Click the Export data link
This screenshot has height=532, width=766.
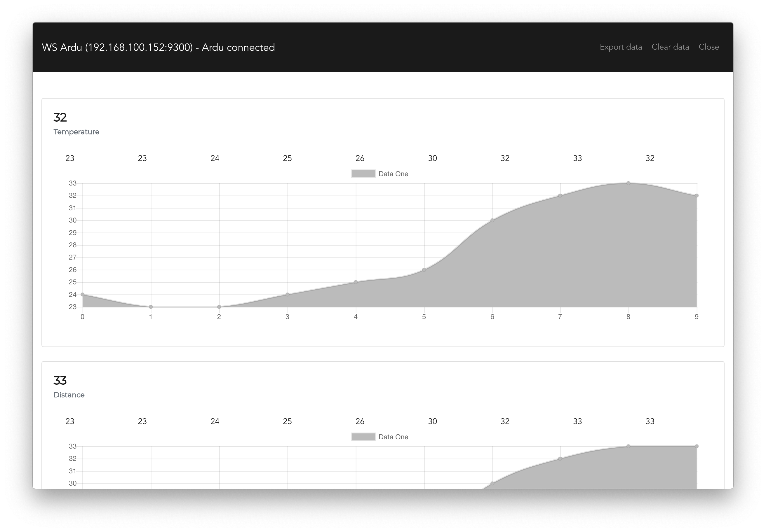click(621, 47)
